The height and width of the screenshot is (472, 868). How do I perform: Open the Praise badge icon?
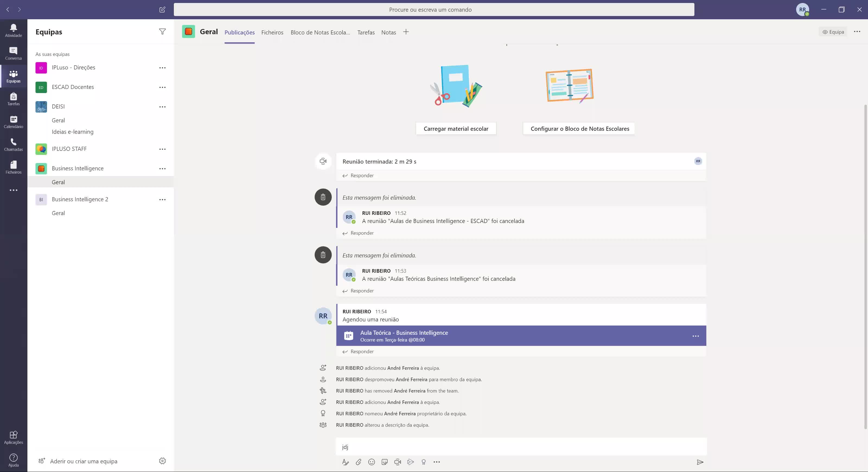[423, 462]
